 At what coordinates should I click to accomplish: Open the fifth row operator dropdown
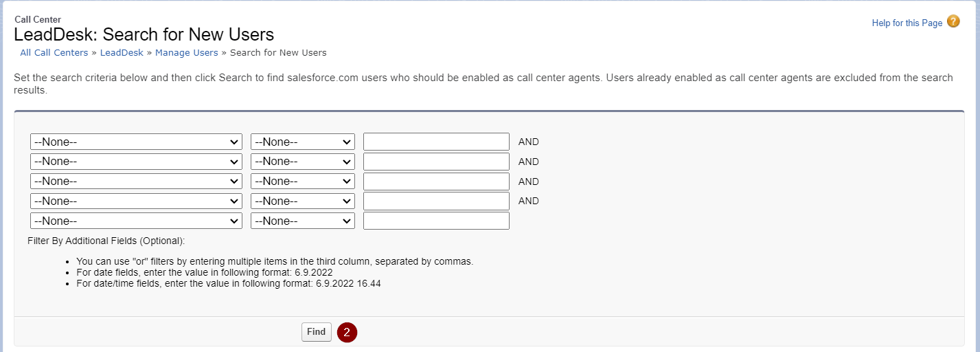[303, 221]
